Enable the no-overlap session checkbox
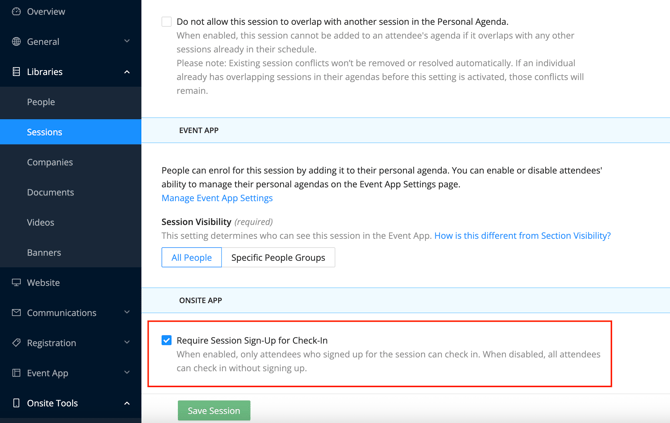The height and width of the screenshot is (423, 670). click(167, 21)
